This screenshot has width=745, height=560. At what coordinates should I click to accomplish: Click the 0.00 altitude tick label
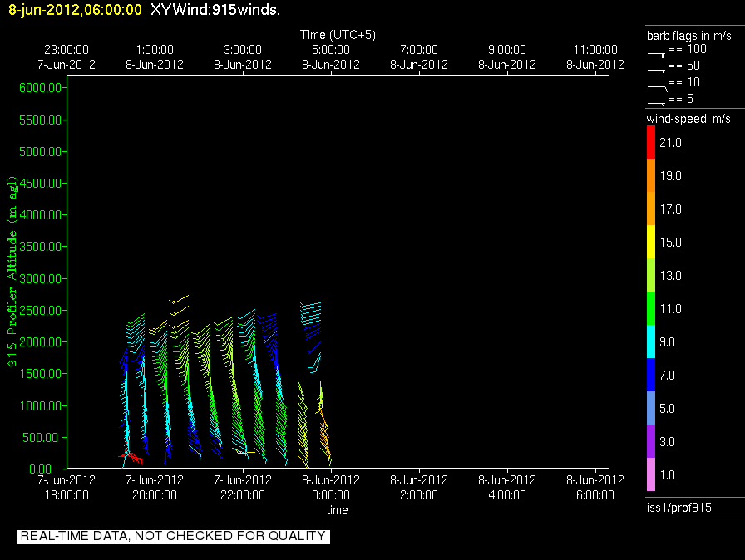point(41,469)
